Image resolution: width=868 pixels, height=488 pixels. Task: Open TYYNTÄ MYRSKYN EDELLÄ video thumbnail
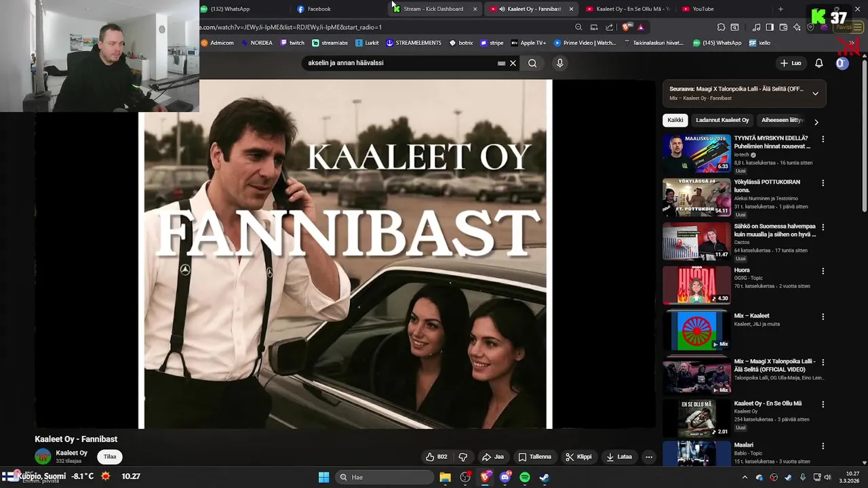click(696, 152)
